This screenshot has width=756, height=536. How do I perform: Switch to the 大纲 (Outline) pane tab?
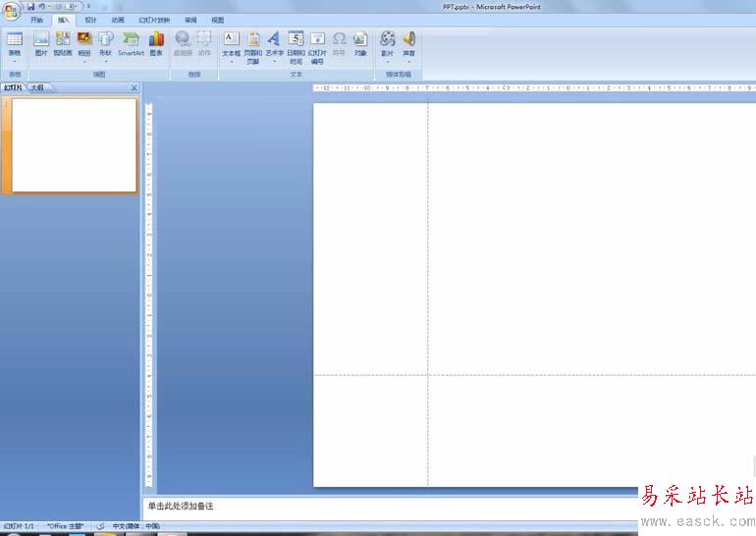37,87
